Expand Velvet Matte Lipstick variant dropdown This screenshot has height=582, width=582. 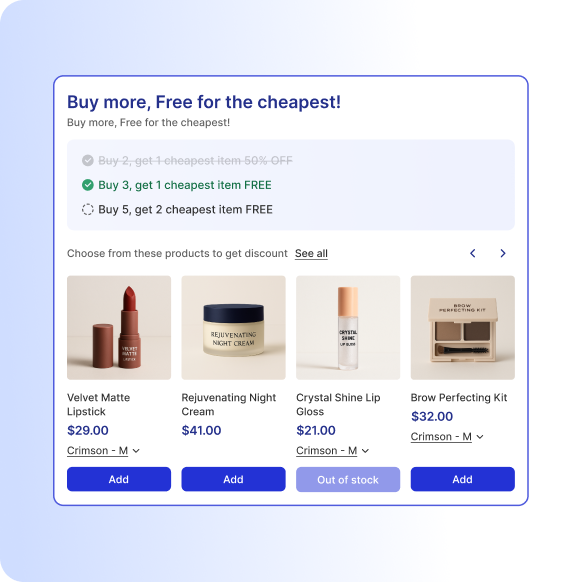coord(103,451)
